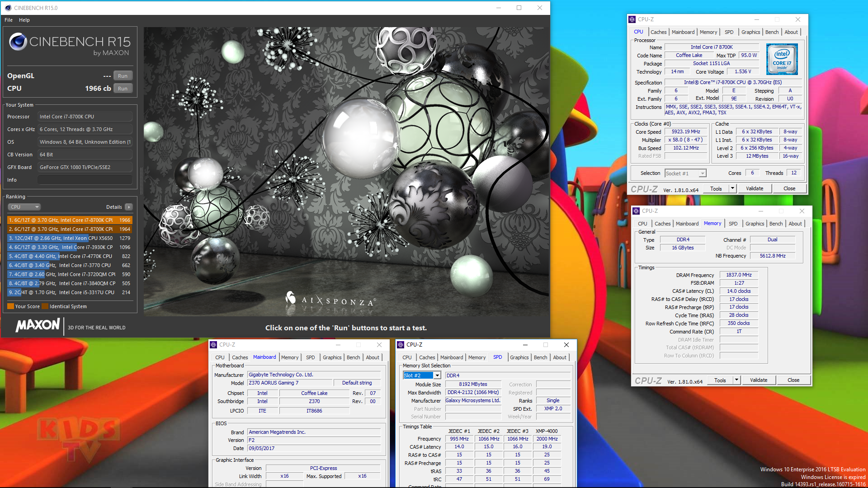Click Close button in the CPU tab window
Screen dimensions: 868x488
(x=789, y=188)
